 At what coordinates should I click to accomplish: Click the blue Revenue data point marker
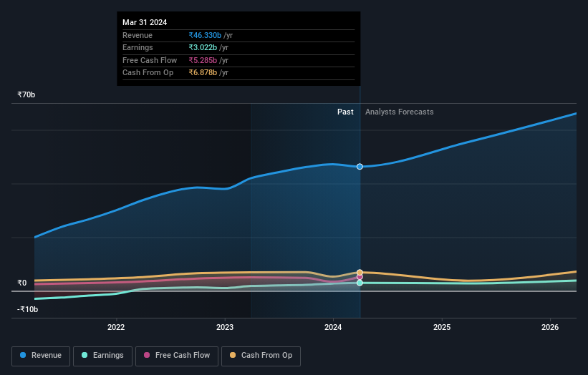(x=360, y=166)
